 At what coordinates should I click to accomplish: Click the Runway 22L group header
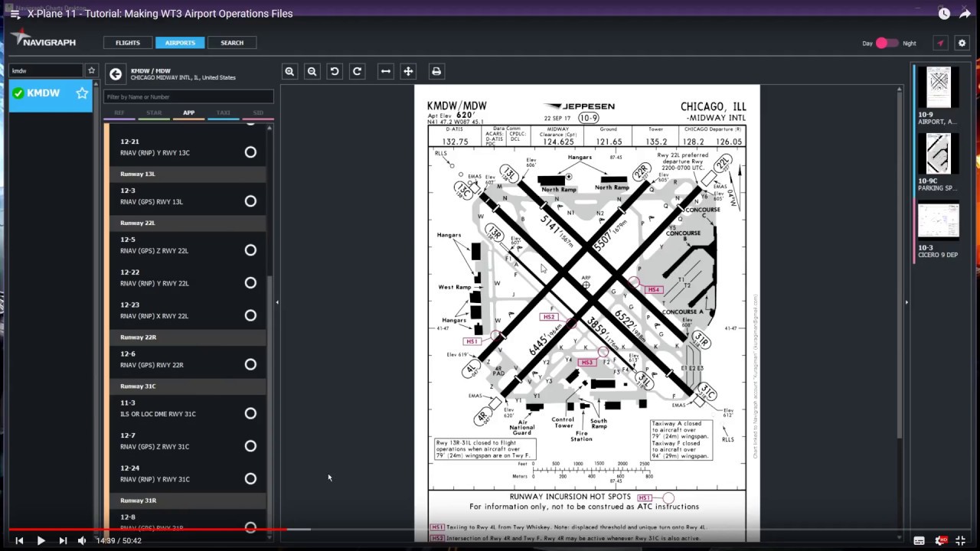(188, 223)
